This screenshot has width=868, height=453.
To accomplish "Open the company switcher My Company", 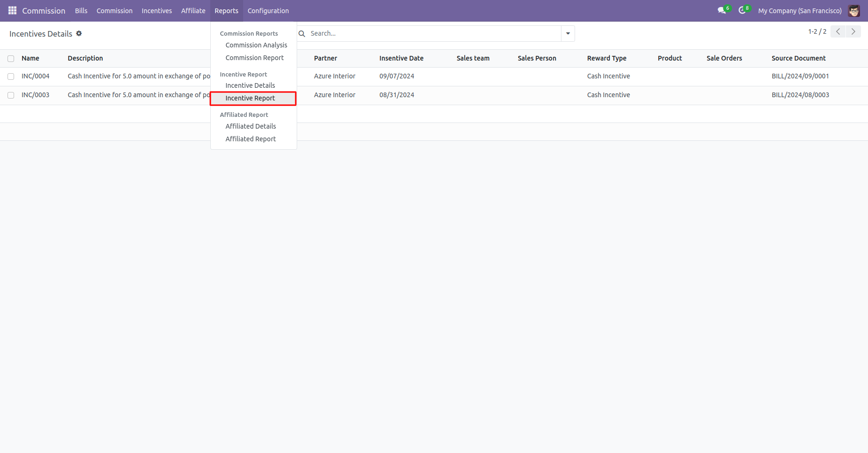I will [x=800, y=10].
